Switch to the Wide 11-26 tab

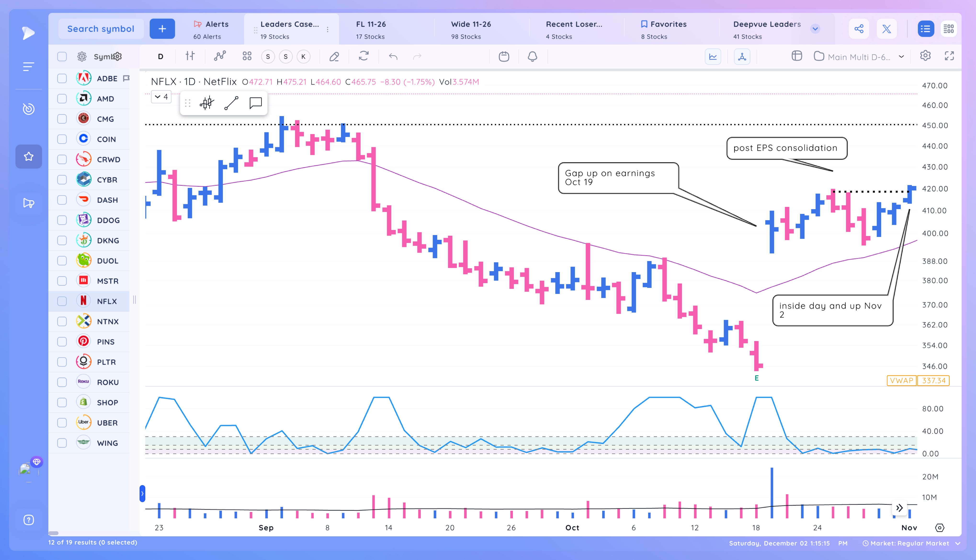click(481, 30)
